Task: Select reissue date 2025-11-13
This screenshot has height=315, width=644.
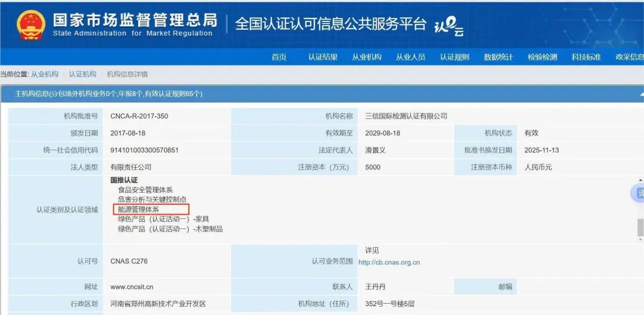Action: (x=541, y=150)
